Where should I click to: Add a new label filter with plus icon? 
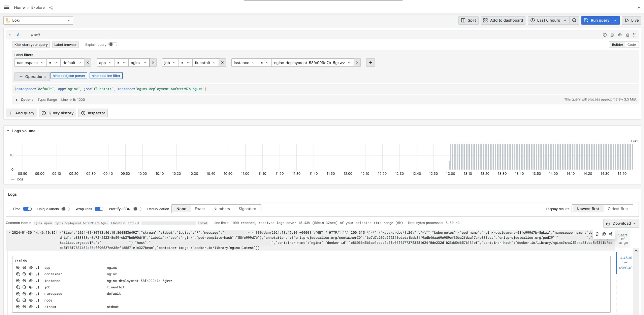click(371, 63)
